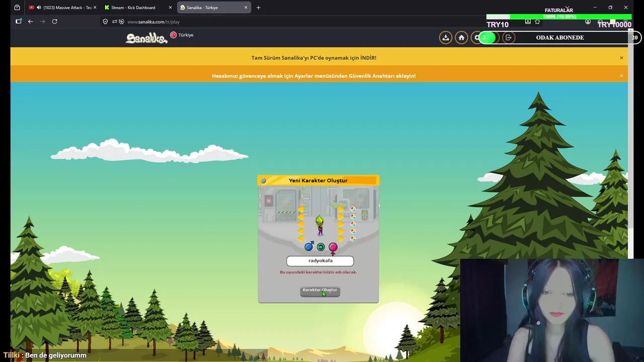The width and height of the screenshot is (644, 362).
Task: Open Sanalika settings gear icon
Action: [x=476, y=38]
